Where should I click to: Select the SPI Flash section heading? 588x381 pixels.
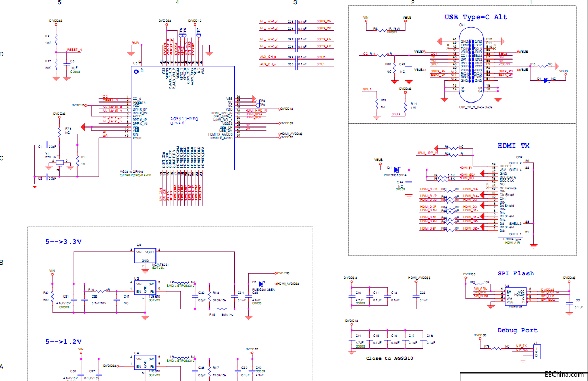(516, 273)
